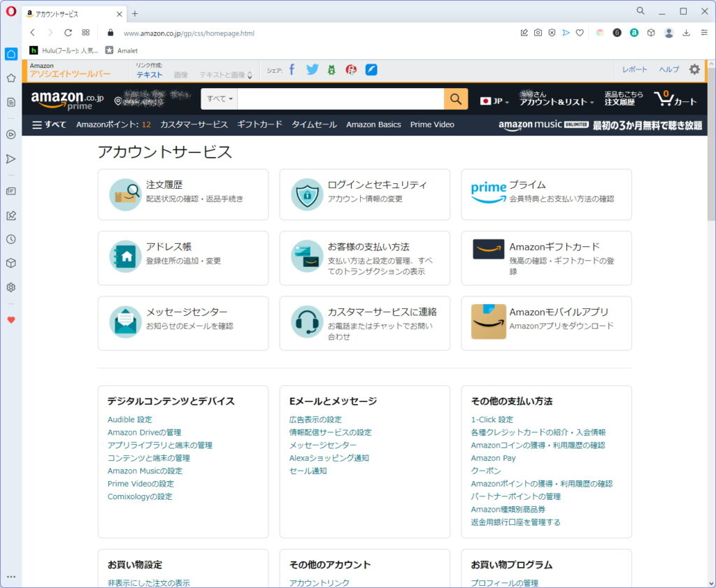The width and height of the screenshot is (716, 588).
Task: Click the セール通知 link
Action: [308, 471]
